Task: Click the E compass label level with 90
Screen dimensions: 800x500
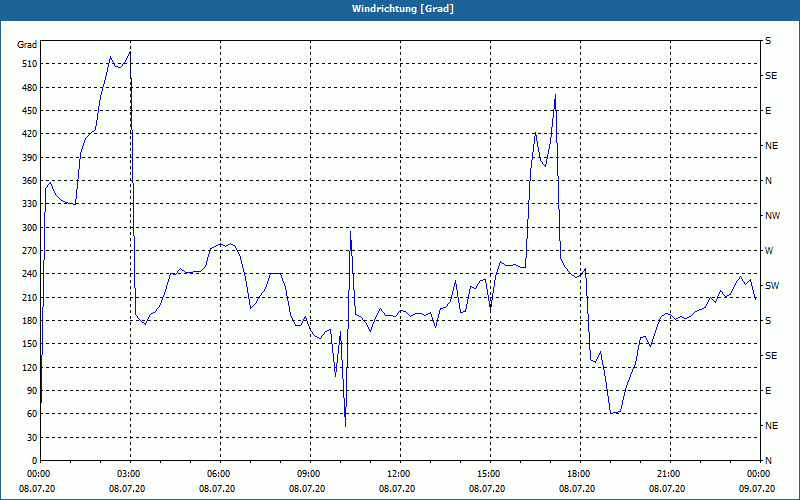Action: pyautogui.click(x=768, y=390)
